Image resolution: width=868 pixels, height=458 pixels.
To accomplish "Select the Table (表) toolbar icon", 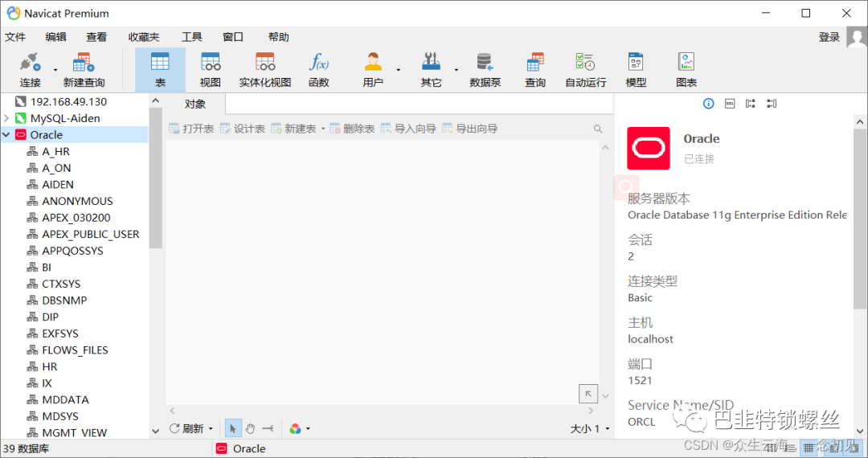I will [160, 70].
